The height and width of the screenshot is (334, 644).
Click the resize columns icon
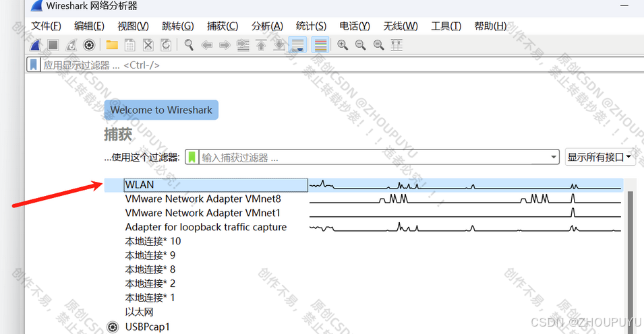pos(397,44)
